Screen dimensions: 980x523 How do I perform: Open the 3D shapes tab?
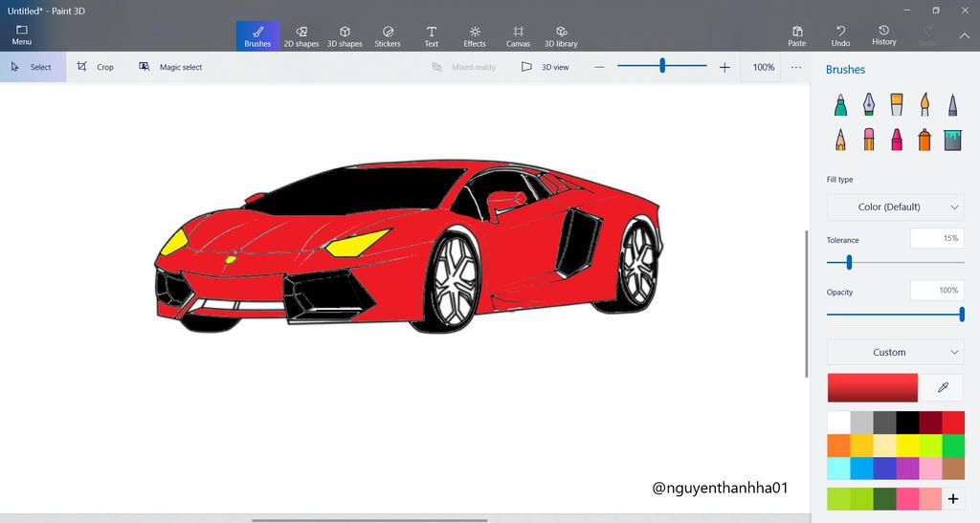point(345,36)
